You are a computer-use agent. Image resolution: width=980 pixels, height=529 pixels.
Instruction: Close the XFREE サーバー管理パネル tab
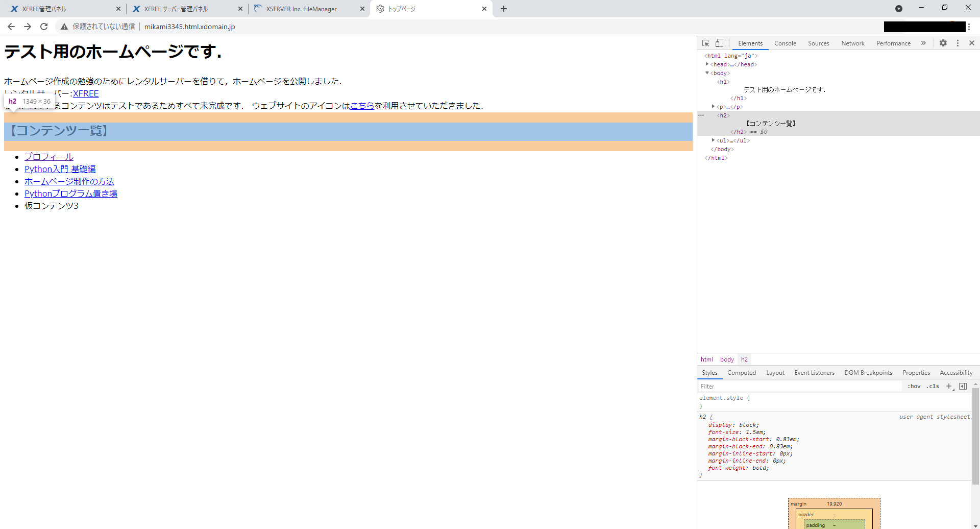coord(240,9)
